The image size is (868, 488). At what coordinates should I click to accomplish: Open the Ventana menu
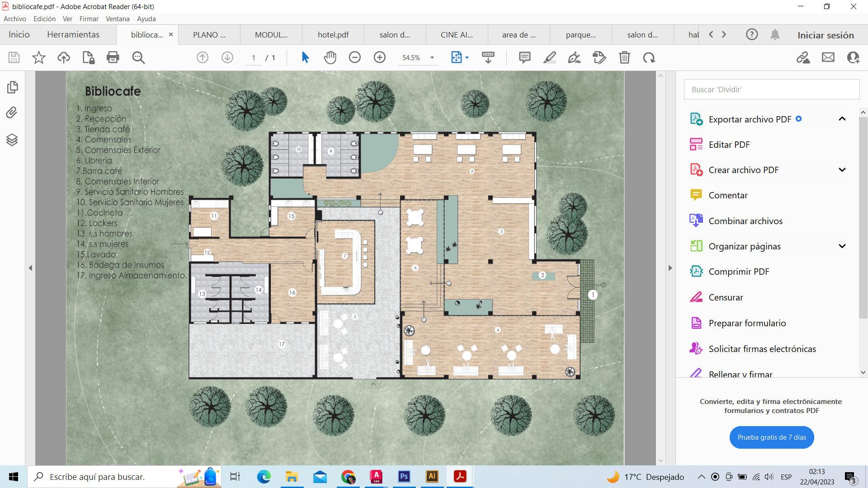(x=118, y=19)
